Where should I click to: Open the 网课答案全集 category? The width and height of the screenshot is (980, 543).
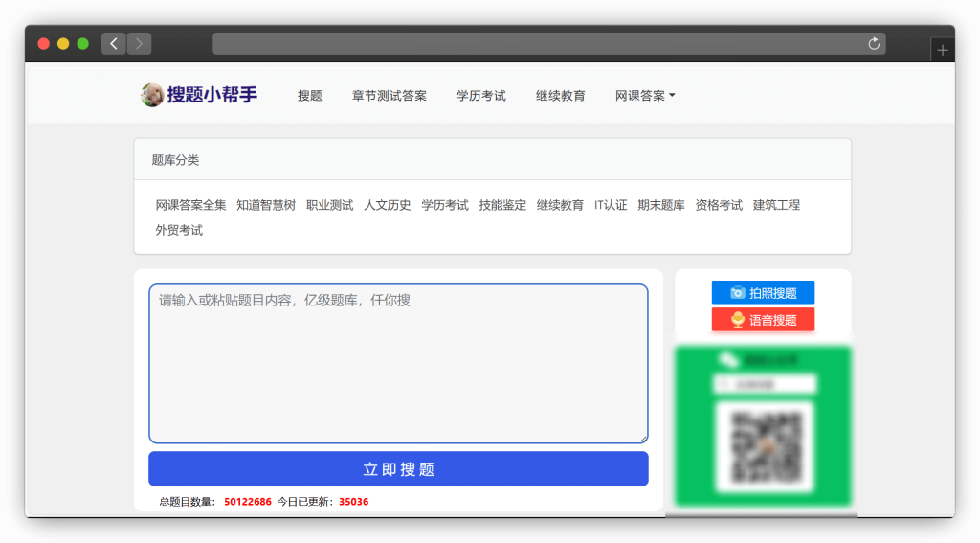[x=190, y=205]
